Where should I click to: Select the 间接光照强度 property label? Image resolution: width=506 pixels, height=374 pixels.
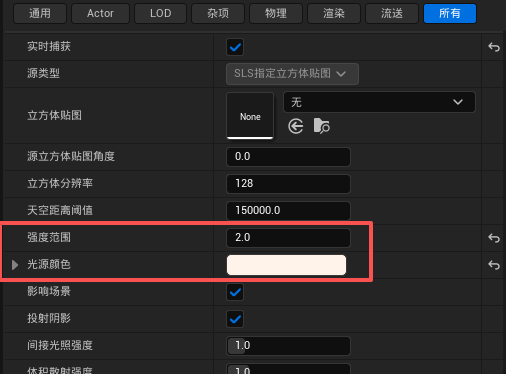pyautogui.click(x=60, y=345)
